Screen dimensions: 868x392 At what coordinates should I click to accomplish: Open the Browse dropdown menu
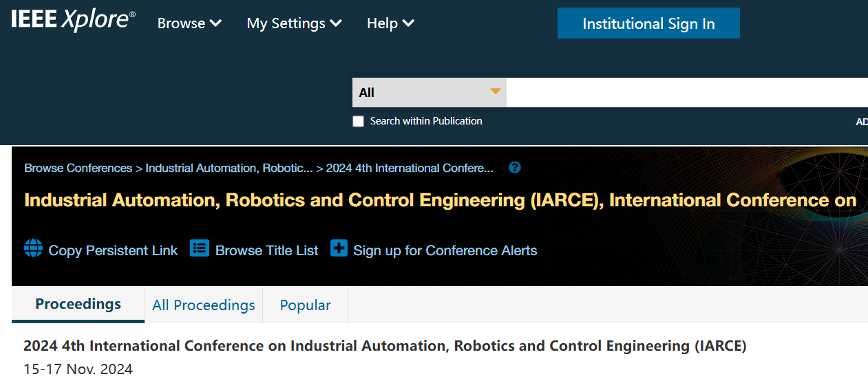(189, 23)
